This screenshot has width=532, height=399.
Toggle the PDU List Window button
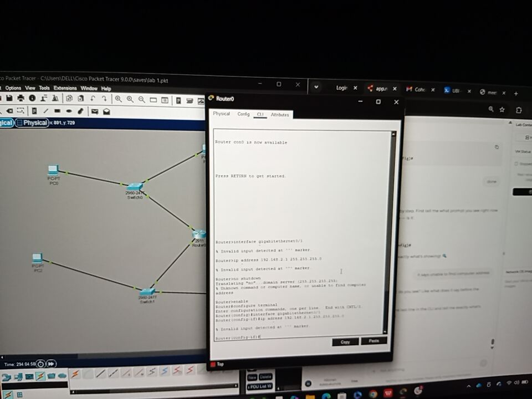pyautogui.click(x=259, y=386)
